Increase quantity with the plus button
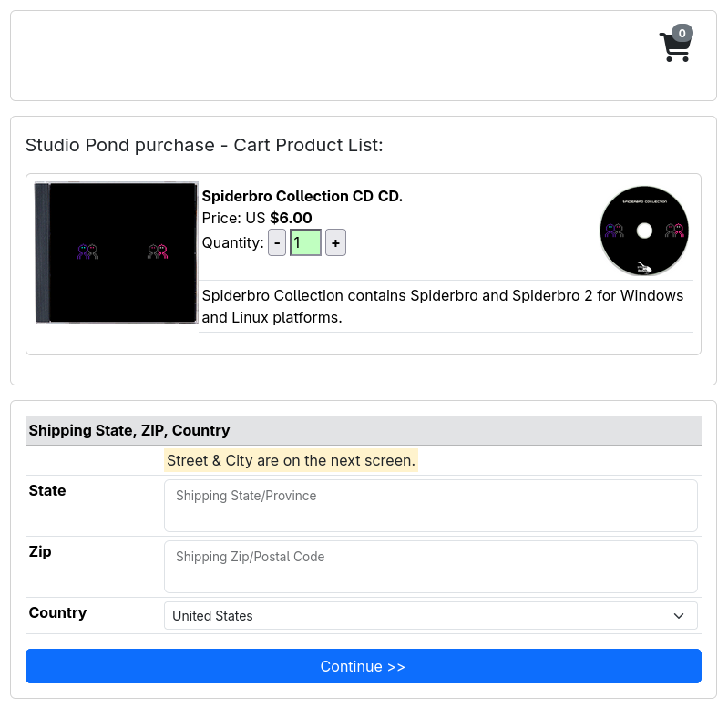 (x=335, y=243)
